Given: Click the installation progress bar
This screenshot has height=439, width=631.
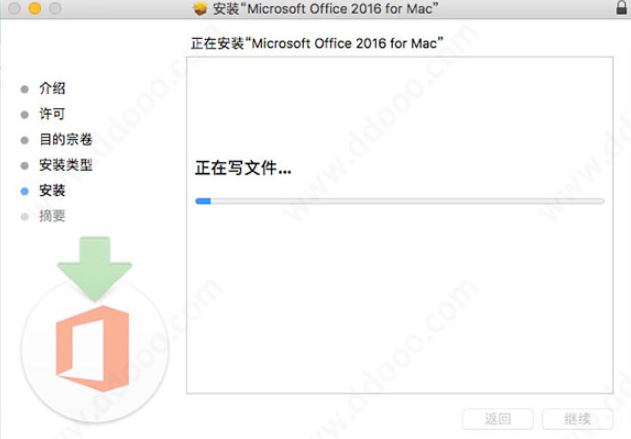Looking at the screenshot, I should click(400, 201).
